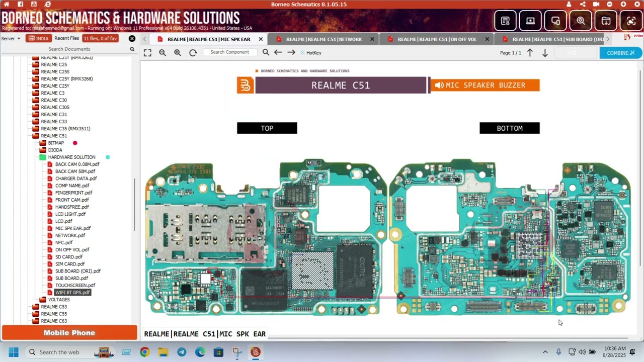Switch to the MIC SPK EAR tab

pyautogui.click(x=209, y=39)
